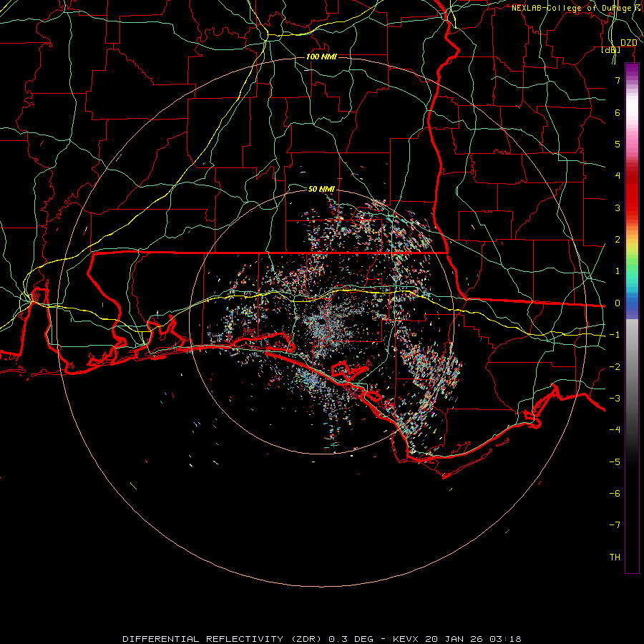Click the -6 value on the color scale
The height and width of the screenshot is (644, 644).
pos(615,494)
